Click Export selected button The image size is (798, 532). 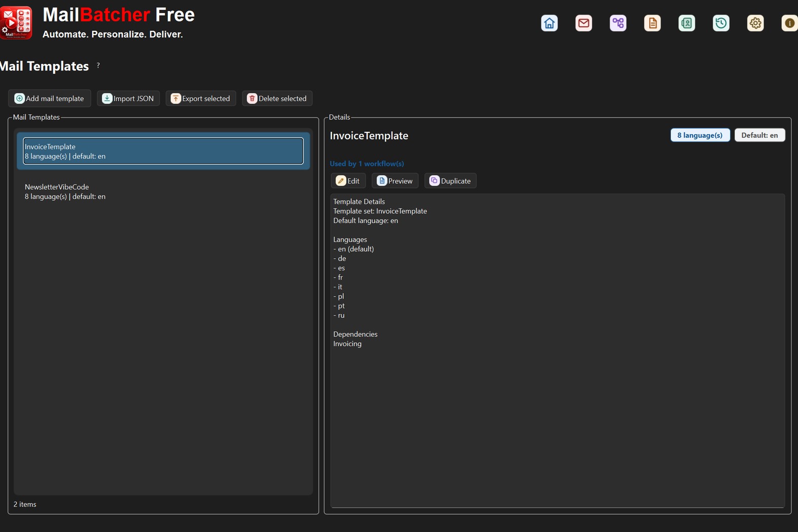[201, 98]
